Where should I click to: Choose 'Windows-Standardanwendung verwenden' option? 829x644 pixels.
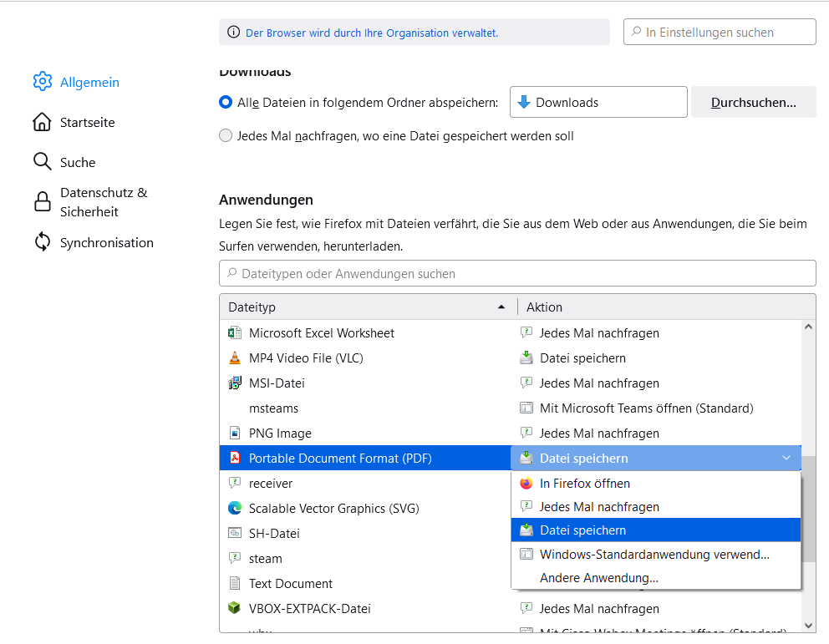point(654,555)
